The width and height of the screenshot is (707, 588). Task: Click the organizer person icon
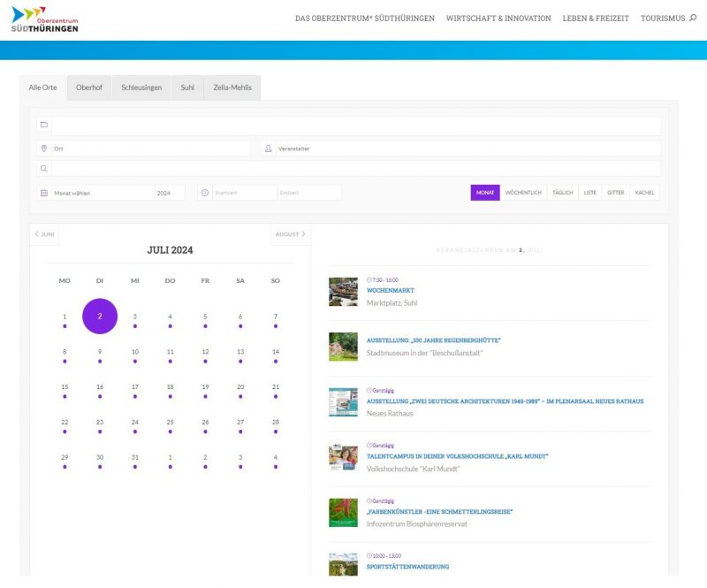(268, 149)
